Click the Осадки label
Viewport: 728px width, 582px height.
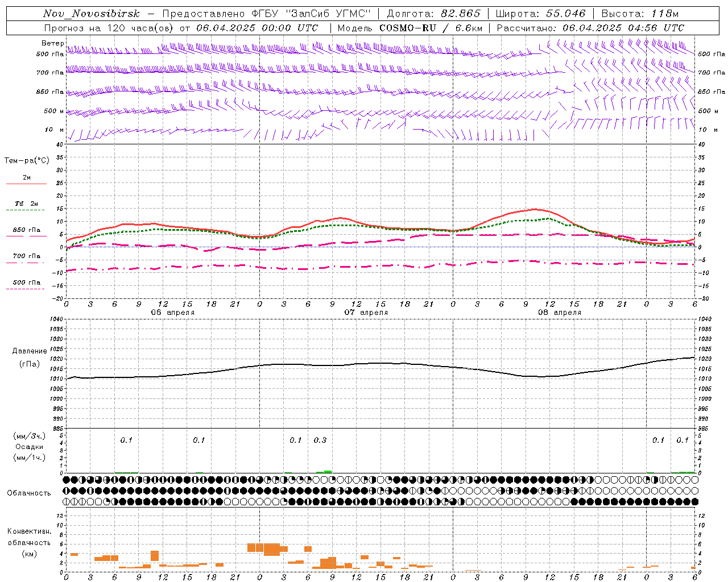coord(30,447)
